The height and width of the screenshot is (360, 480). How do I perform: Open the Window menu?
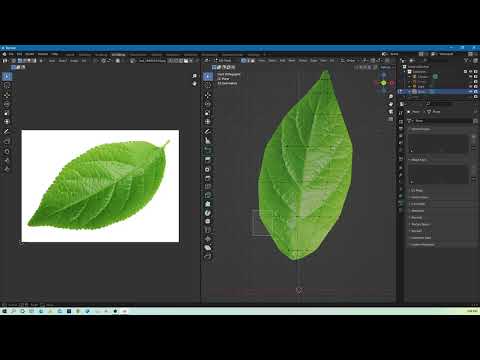point(43,54)
